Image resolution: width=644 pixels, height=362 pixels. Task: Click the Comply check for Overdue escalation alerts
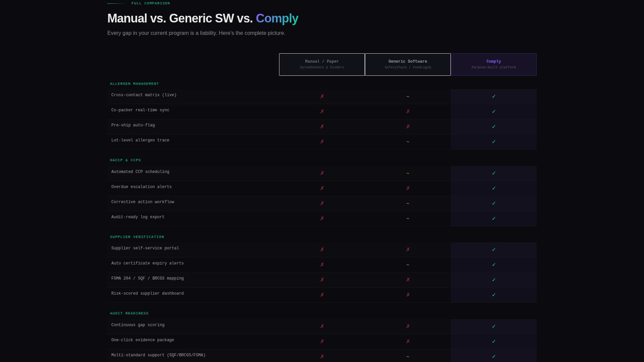tap(494, 188)
